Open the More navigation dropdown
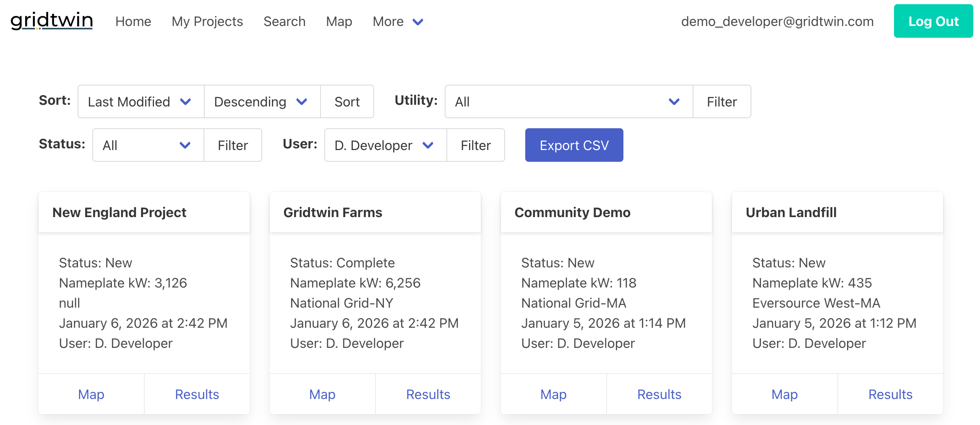The image size is (980, 425). [x=396, y=21]
